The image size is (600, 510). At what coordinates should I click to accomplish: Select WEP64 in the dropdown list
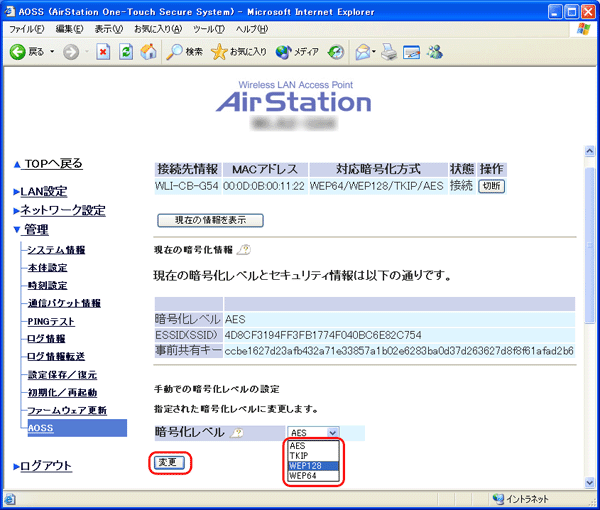313,476
